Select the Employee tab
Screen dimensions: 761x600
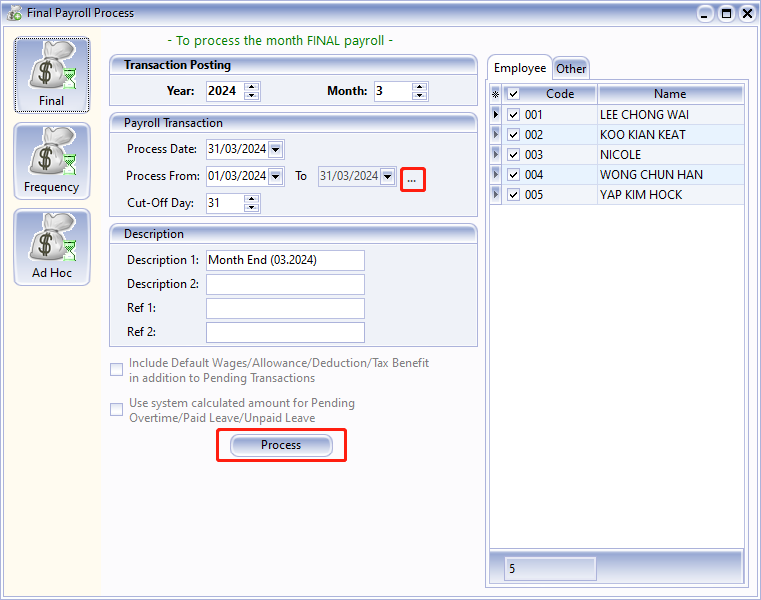pos(520,68)
